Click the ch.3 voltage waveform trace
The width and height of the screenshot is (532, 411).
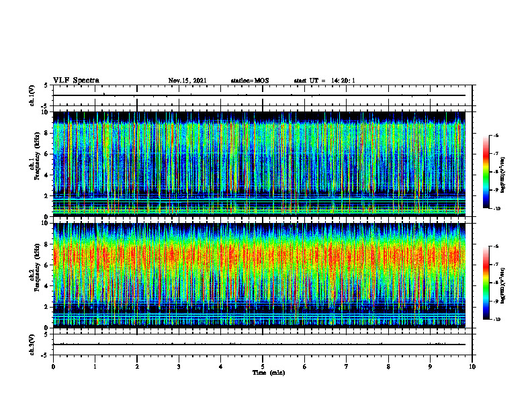tap(259, 345)
